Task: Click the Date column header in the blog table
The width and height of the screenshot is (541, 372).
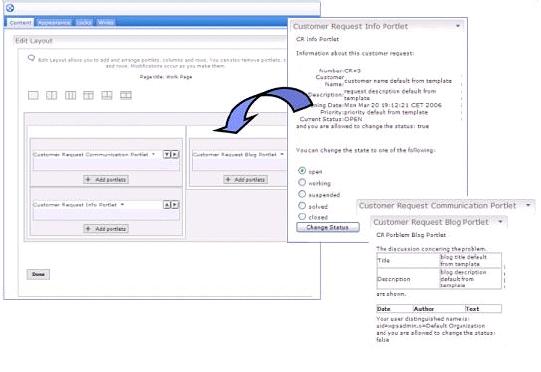Action: tap(384, 309)
